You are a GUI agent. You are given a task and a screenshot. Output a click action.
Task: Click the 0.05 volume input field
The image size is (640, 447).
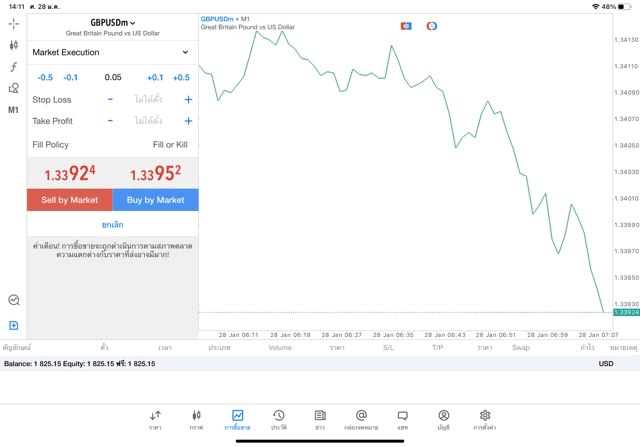(x=113, y=77)
